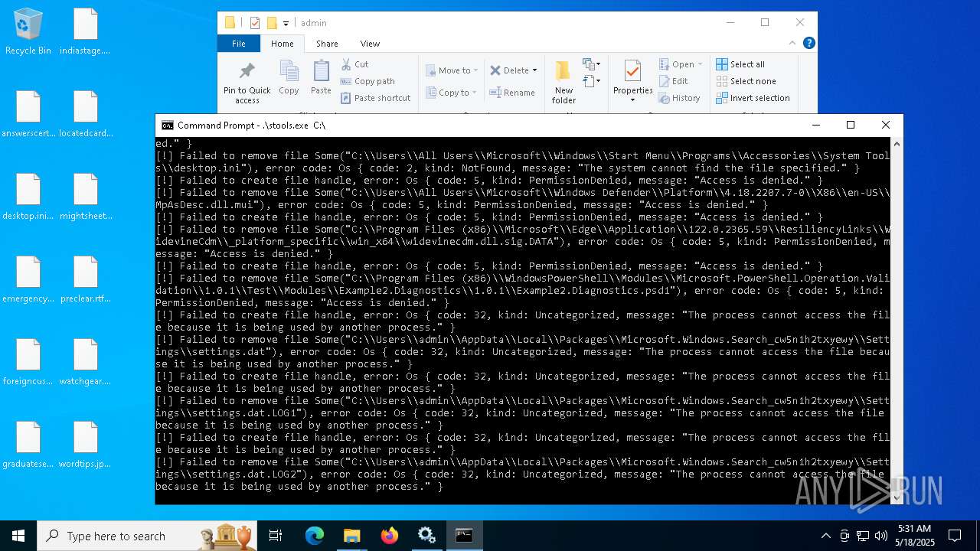The width and height of the screenshot is (980, 551).
Task: Collapse the Explorer ribbon chevron
Action: 792,43
